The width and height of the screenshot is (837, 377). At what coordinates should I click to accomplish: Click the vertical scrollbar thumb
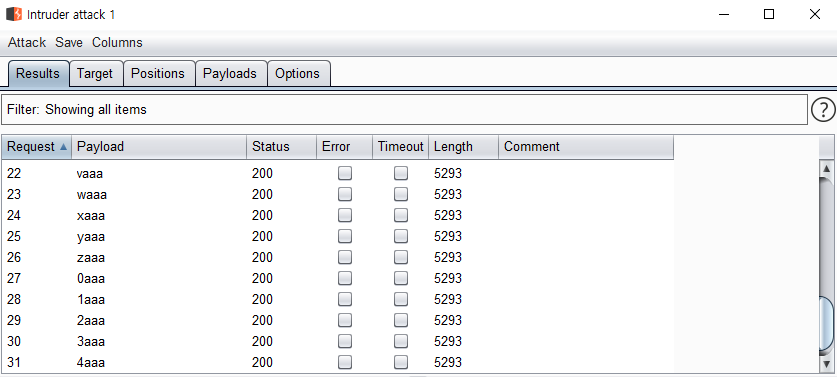click(826, 325)
